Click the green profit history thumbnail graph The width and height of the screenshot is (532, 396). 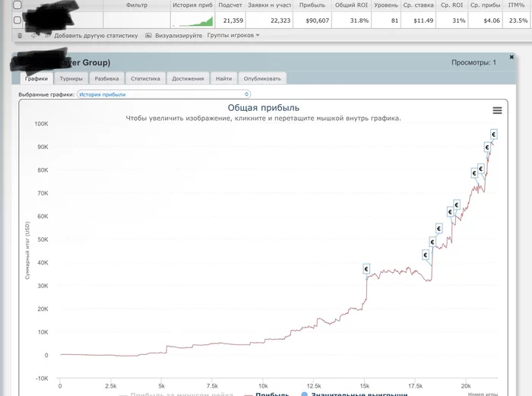(x=193, y=21)
